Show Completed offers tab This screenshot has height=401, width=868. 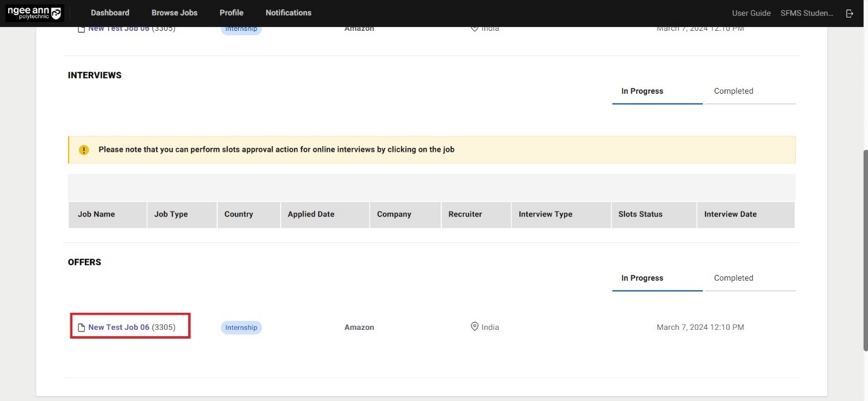[733, 278]
